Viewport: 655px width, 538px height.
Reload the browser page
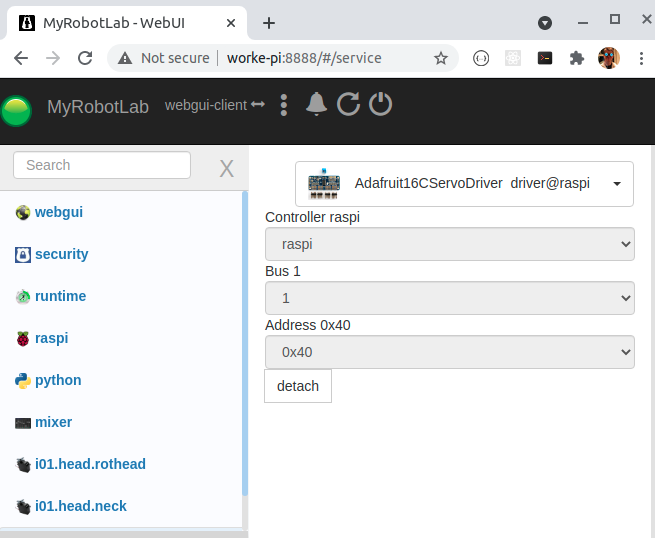click(x=85, y=58)
